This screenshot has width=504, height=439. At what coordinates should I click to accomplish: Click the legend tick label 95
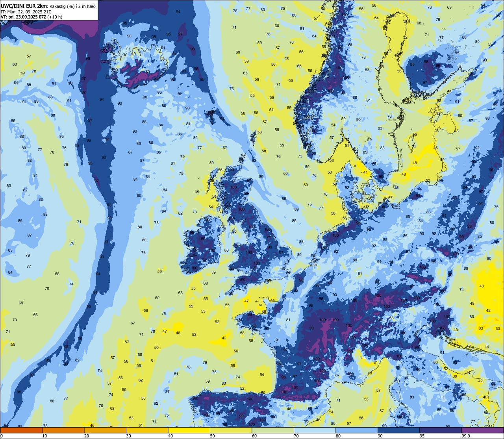pos(422,436)
